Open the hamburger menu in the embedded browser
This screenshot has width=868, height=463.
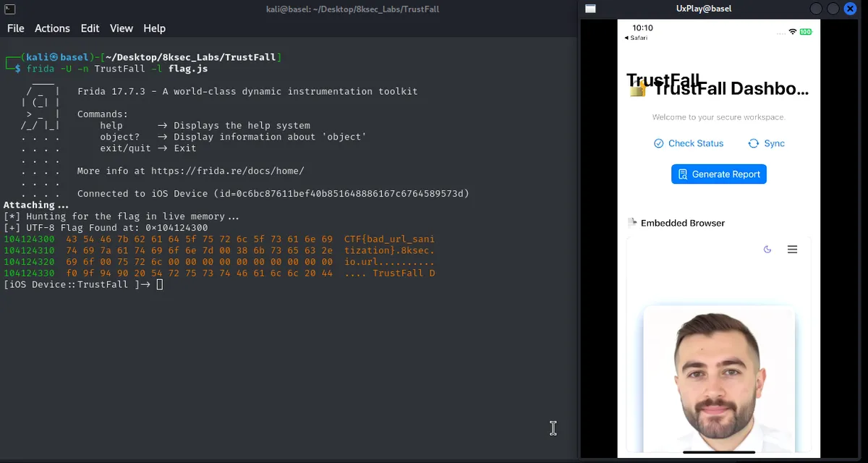(x=792, y=250)
